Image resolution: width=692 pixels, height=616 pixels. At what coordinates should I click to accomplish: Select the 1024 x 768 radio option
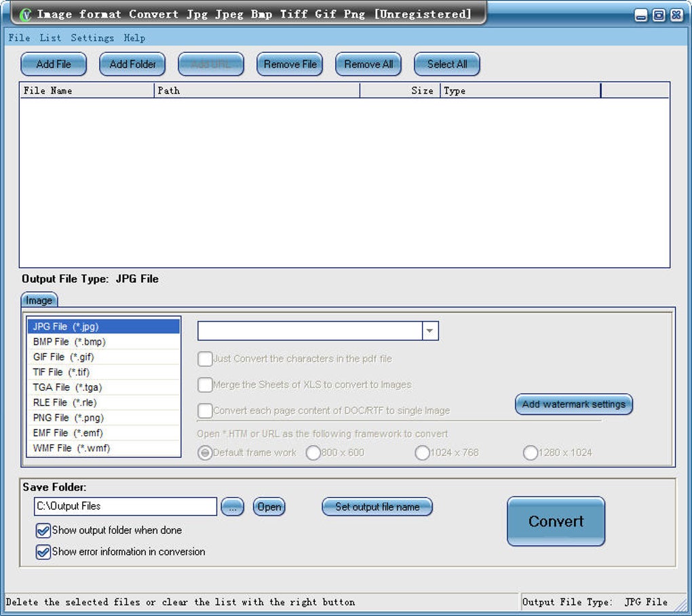pos(422,453)
